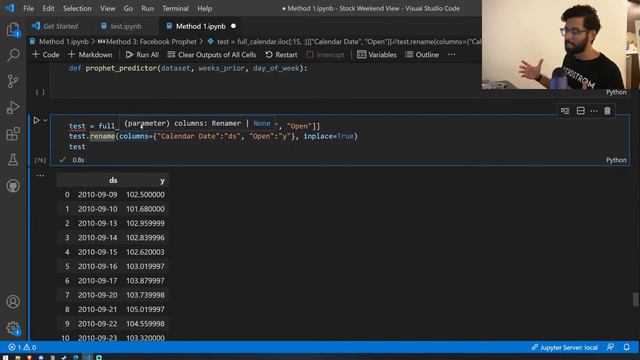Click unsaved dot on Method 1.ipynb tab
The height and width of the screenshot is (360, 640).
pos(233,26)
